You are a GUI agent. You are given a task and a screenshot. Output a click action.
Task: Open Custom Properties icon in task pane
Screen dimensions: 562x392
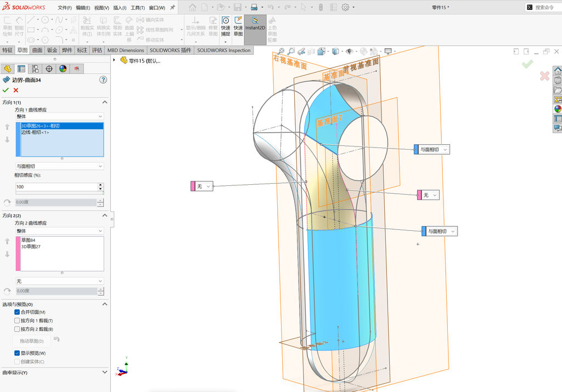[558, 118]
